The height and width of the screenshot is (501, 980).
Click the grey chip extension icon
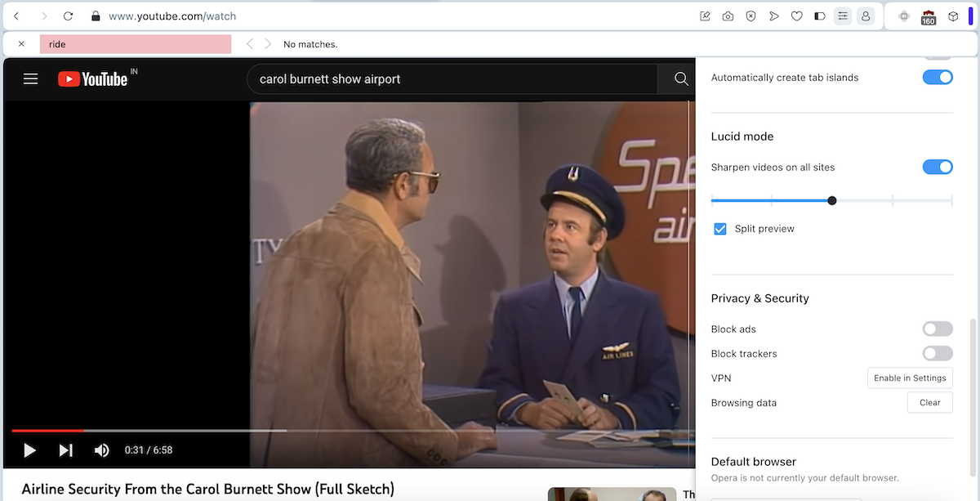[x=904, y=16]
